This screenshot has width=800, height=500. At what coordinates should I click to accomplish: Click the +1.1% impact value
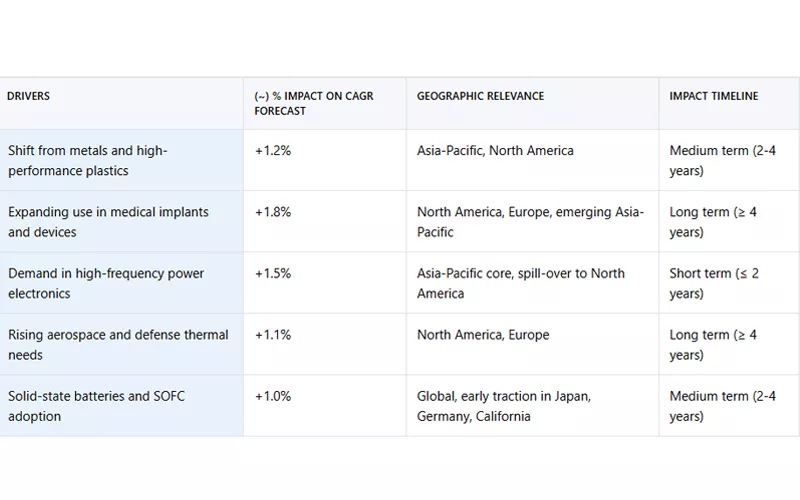[x=273, y=335]
